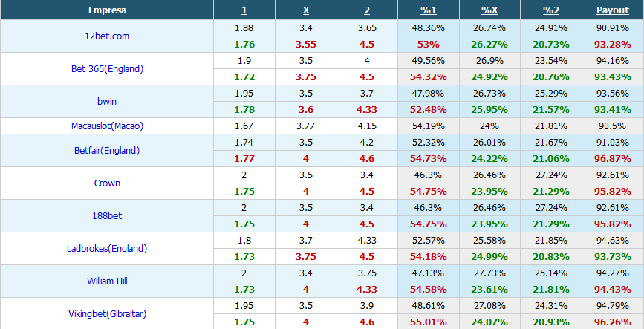This screenshot has height=329, width=644.
Task: Sort by the Payout column header
Action: 612,10
